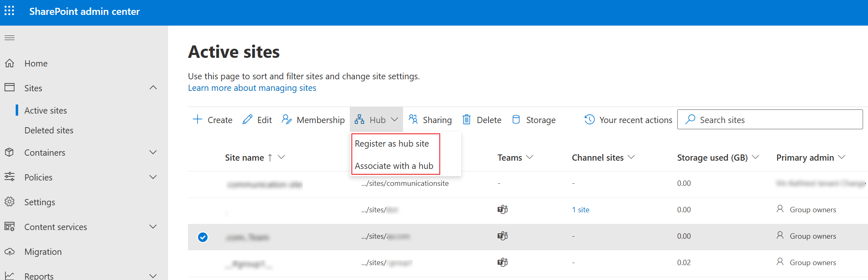This screenshot has width=868, height=280.
Task: Click the Home icon in sidebar
Action: [9, 63]
